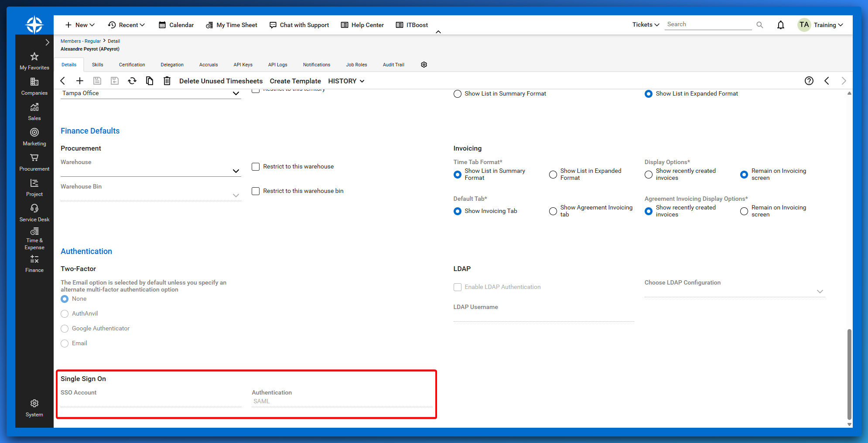This screenshot has width=868, height=443.
Task: Select Google Authenticator two-factor option
Action: (65, 329)
